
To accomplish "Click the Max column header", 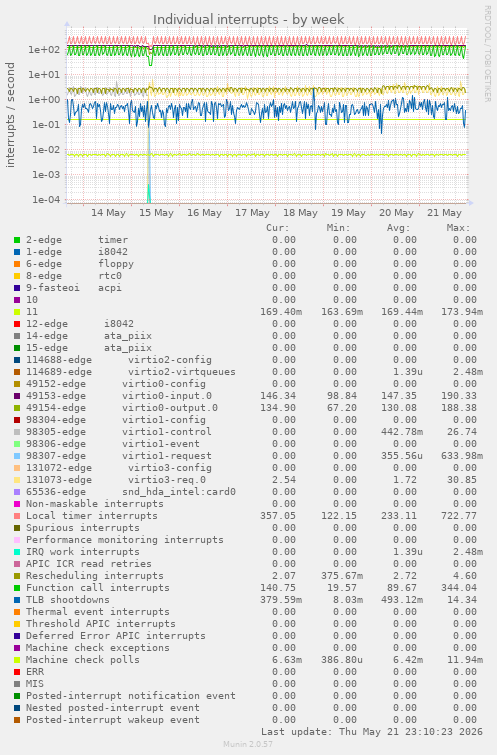I will [x=458, y=228].
